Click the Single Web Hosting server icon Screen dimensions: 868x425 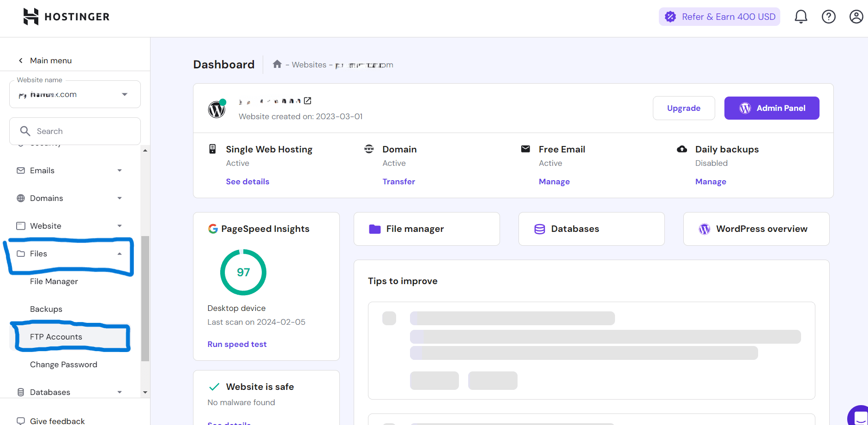click(x=212, y=149)
